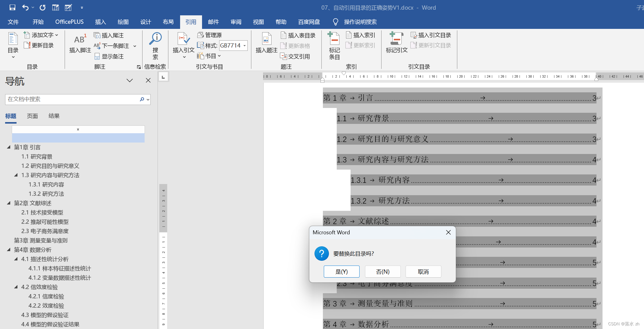
Task: Click 标记条目 mark entry button
Action: pos(334,46)
